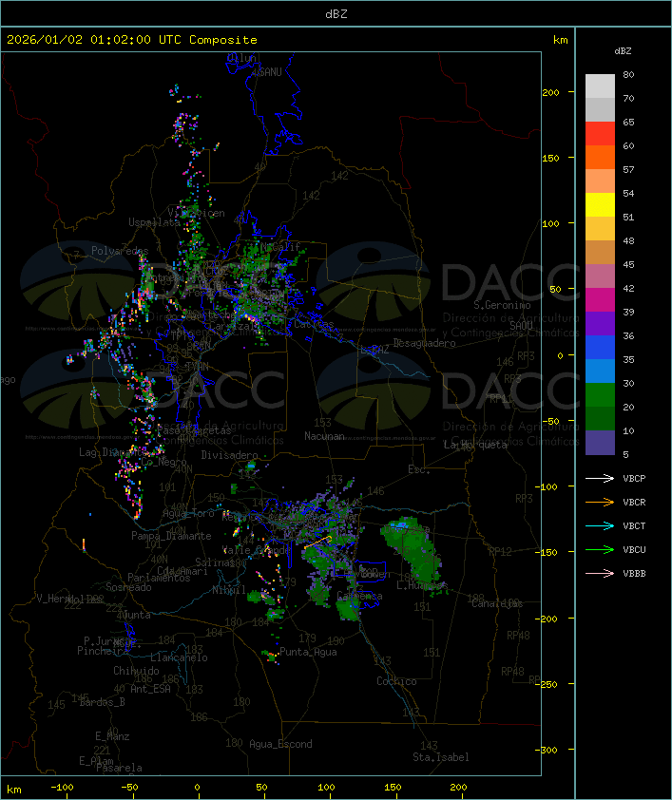Select the purple 36-39 dBZ swatch
This screenshot has height=800, width=672.
600,323
